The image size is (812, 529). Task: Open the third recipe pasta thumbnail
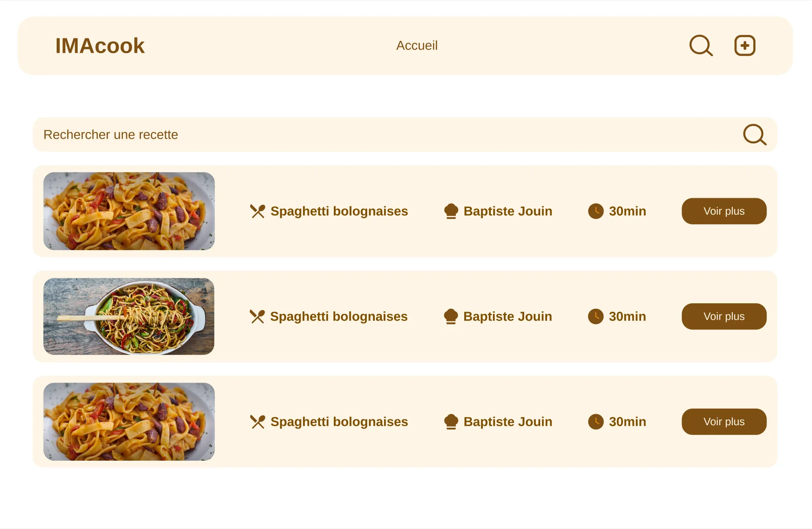point(129,421)
